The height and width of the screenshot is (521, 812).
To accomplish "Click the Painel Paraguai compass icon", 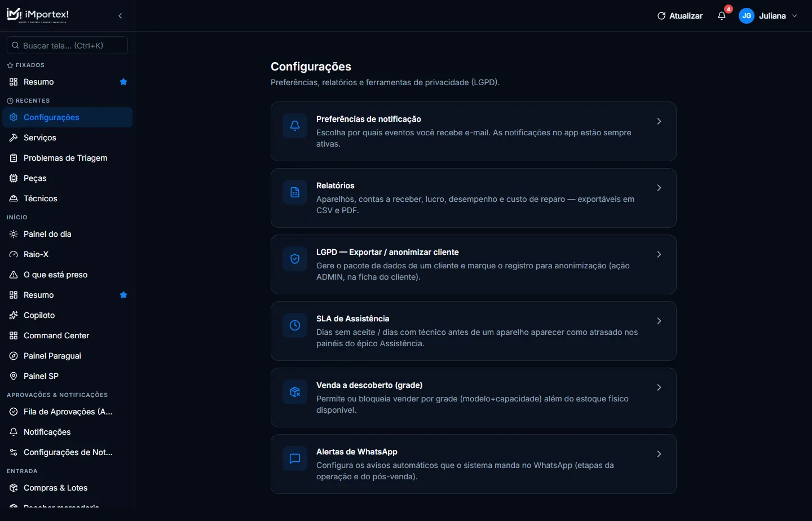I will coord(14,356).
